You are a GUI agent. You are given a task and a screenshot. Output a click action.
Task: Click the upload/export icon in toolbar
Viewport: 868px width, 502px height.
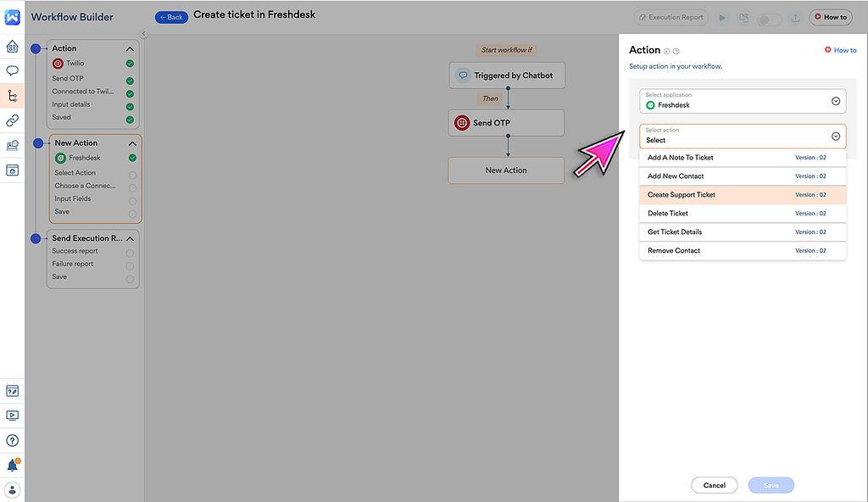click(795, 18)
